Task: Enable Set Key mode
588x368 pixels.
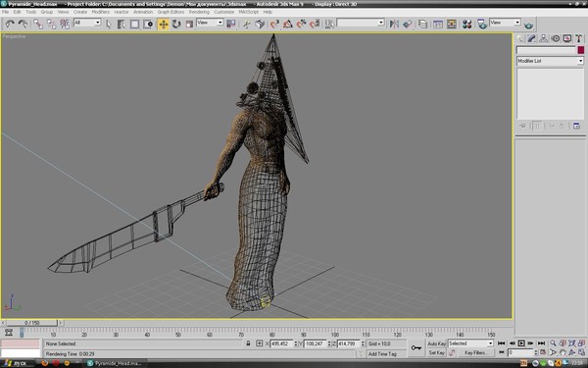Action: pyautogui.click(x=436, y=352)
